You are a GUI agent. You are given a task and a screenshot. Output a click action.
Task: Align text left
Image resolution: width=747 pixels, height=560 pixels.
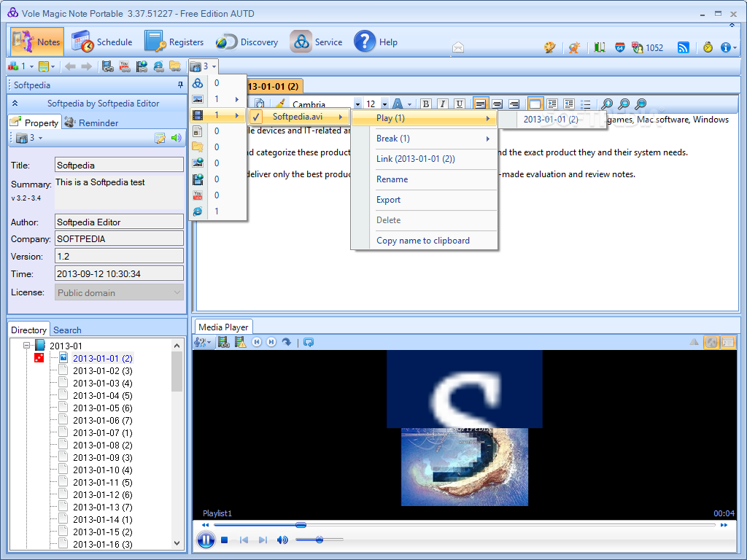(480, 104)
